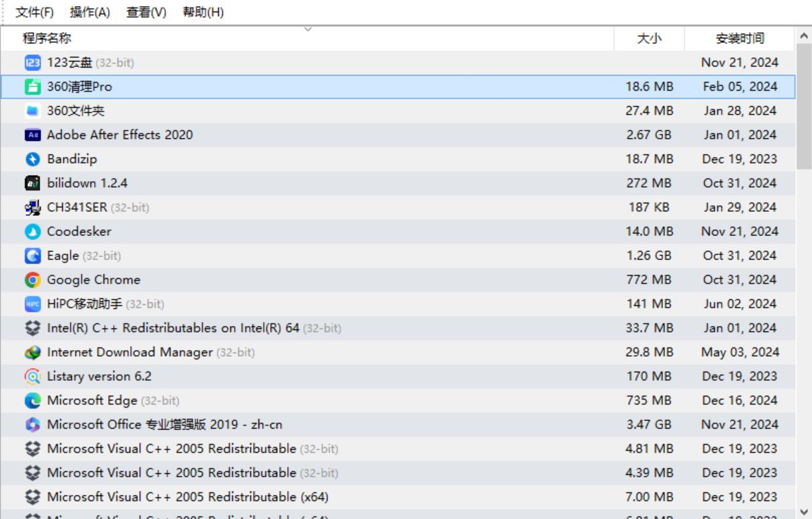This screenshot has height=519, width=812.
Task: Select the May 03, 2024 install date
Action: pyautogui.click(x=740, y=352)
